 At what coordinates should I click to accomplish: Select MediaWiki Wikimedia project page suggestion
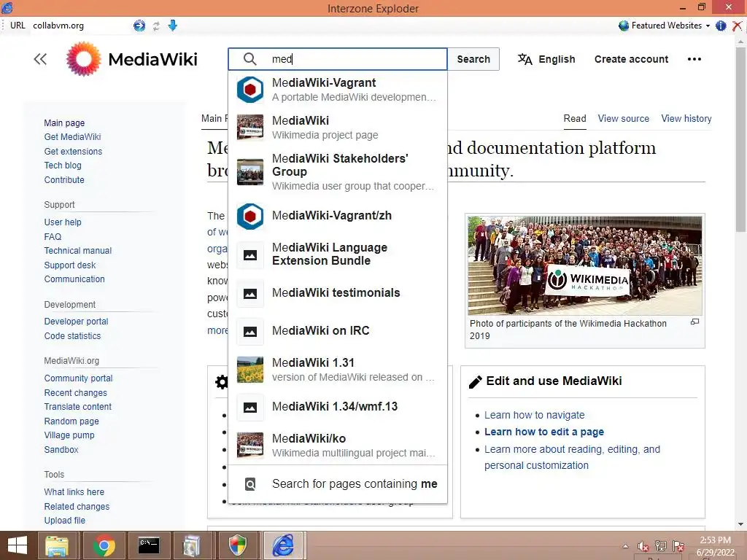pos(338,128)
